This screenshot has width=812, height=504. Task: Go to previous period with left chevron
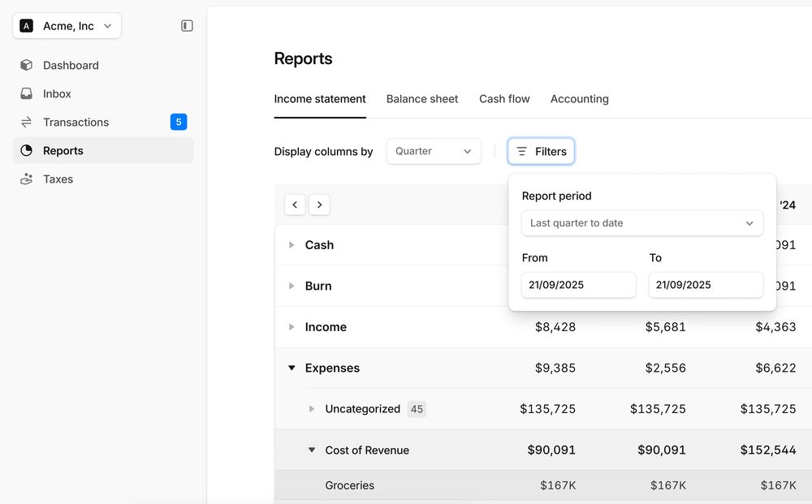295,205
